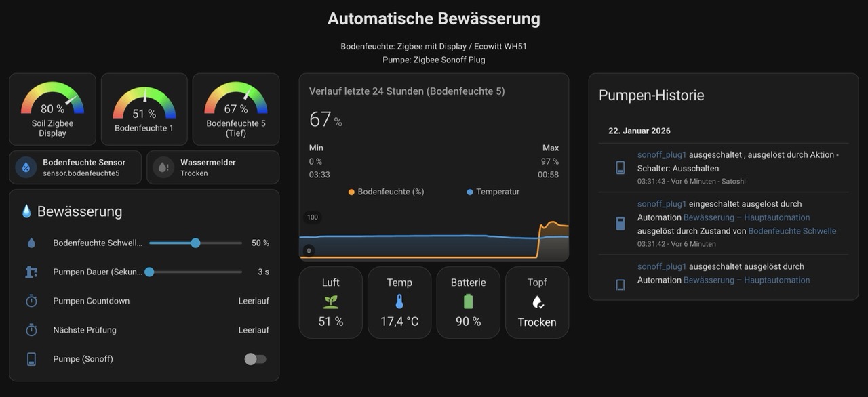Click the Temp thermometer icon
The height and width of the screenshot is (397, 868).
click(399, 302)
